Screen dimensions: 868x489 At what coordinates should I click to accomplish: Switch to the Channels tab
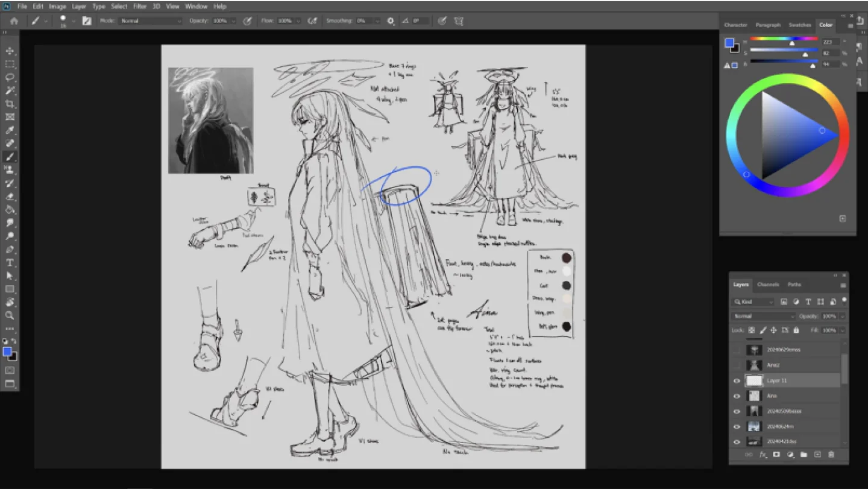point(768,285)
